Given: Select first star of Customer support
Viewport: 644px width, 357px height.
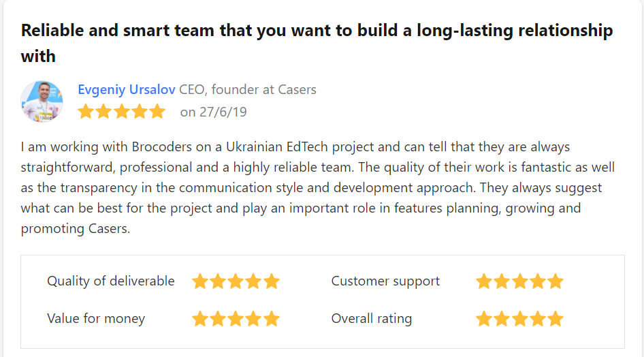Looking at the screenshot, I should tap(484, 281).
